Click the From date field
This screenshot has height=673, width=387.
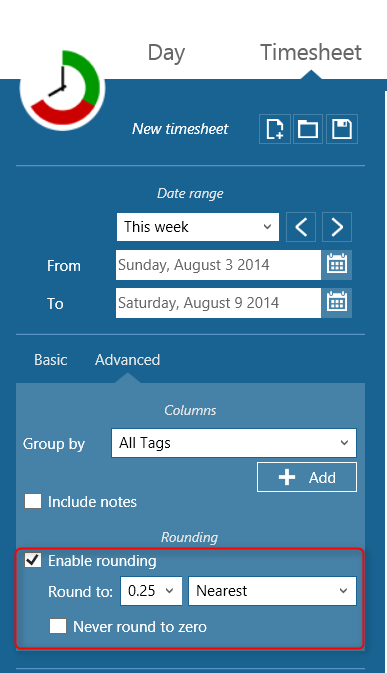point(218,265)
